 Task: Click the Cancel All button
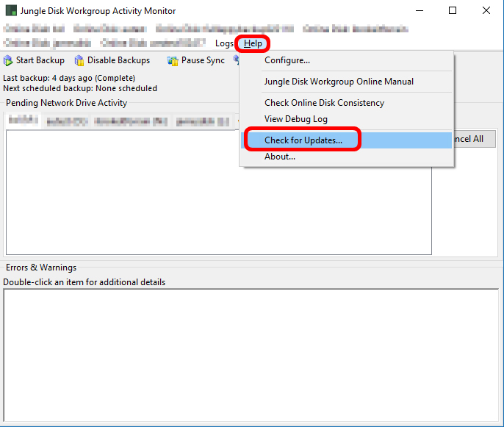pos(474,139)
